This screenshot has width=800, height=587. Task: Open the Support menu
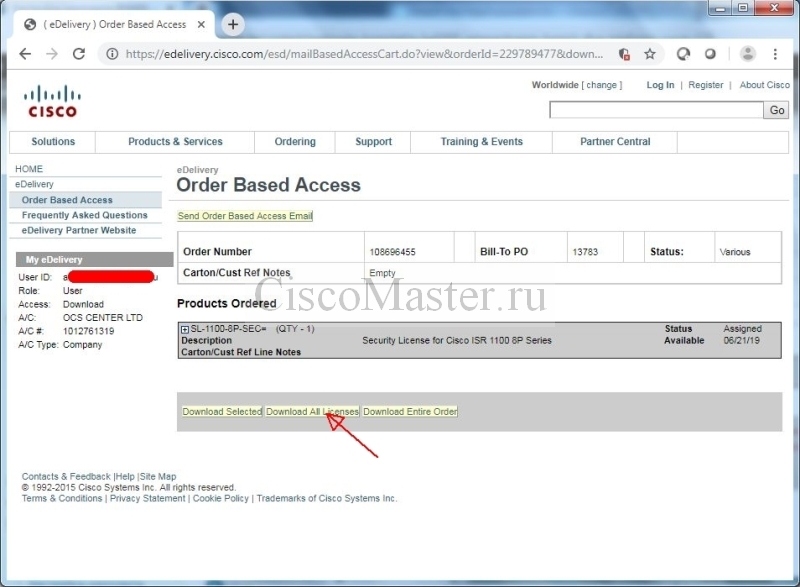pos(373,141)
